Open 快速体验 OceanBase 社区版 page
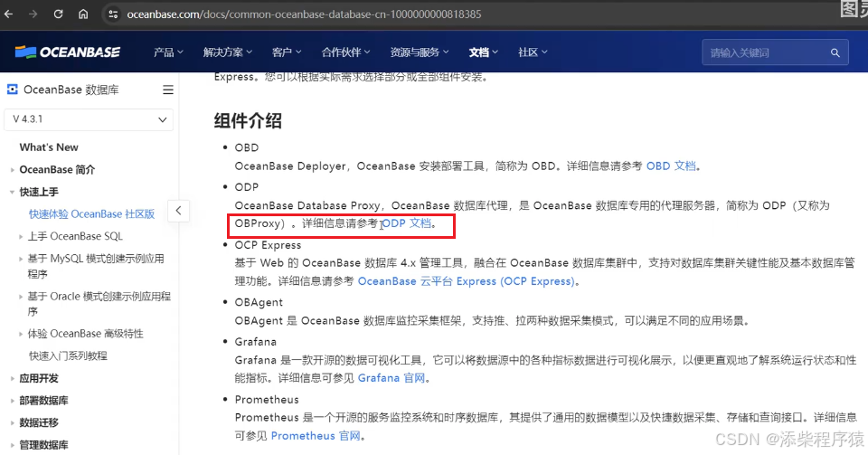Viewport: 868px width, 455px height. point(91,214)
